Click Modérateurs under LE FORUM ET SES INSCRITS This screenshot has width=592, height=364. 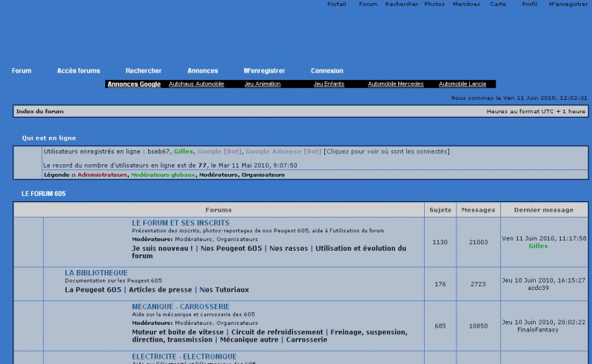click(x=194, y=240)
